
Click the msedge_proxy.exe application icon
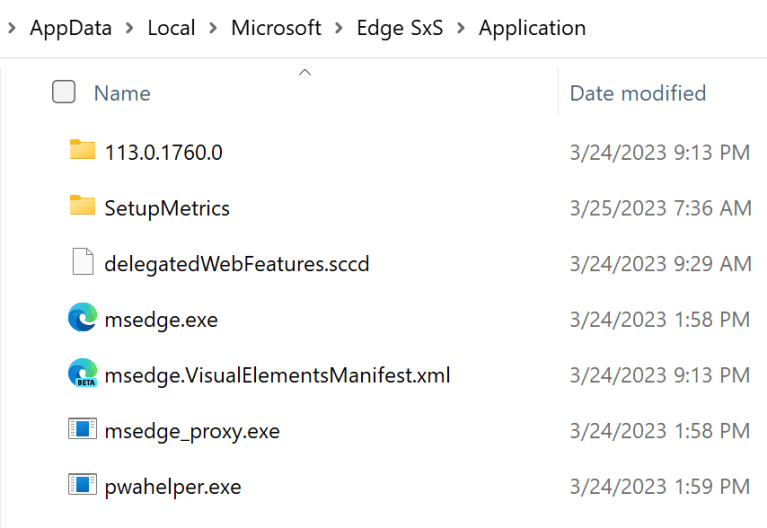point(82,431)
